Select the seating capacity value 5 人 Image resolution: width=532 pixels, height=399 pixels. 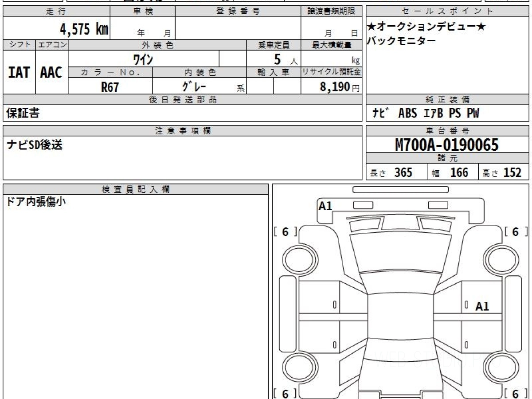[286, 59]
